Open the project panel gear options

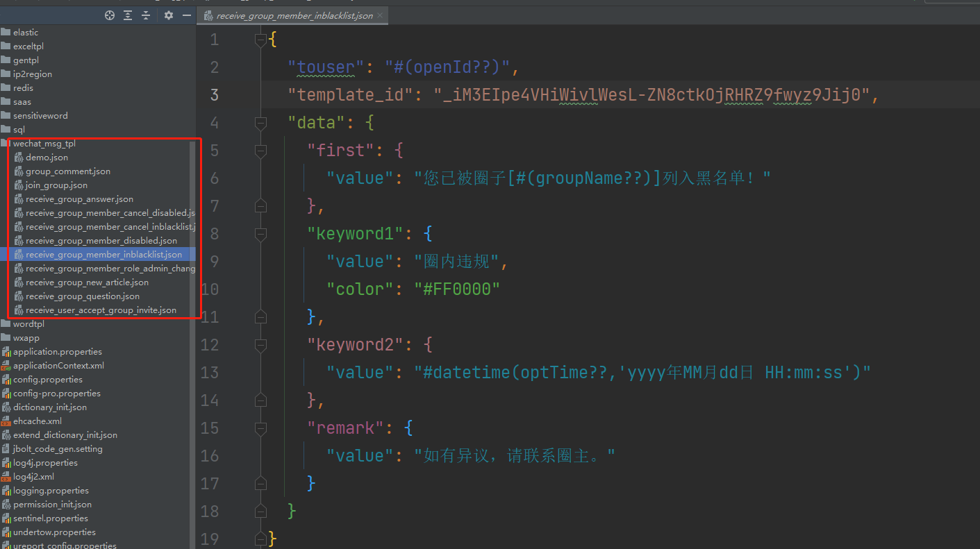(x=169, y=15)
